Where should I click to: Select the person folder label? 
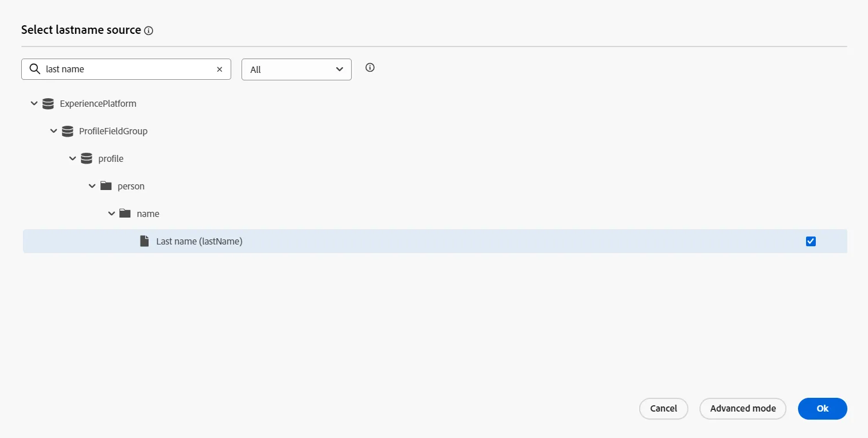[131, 186]
